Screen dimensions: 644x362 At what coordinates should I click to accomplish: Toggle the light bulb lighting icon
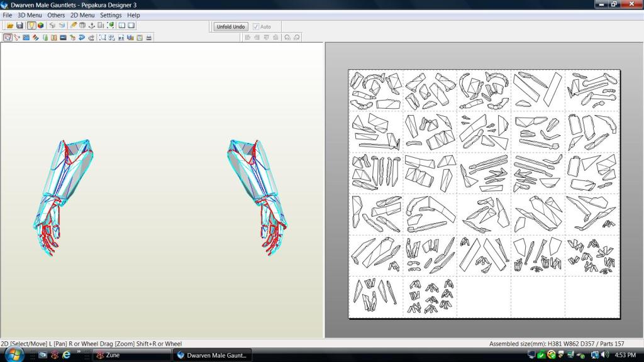click(x=31, y=25)
